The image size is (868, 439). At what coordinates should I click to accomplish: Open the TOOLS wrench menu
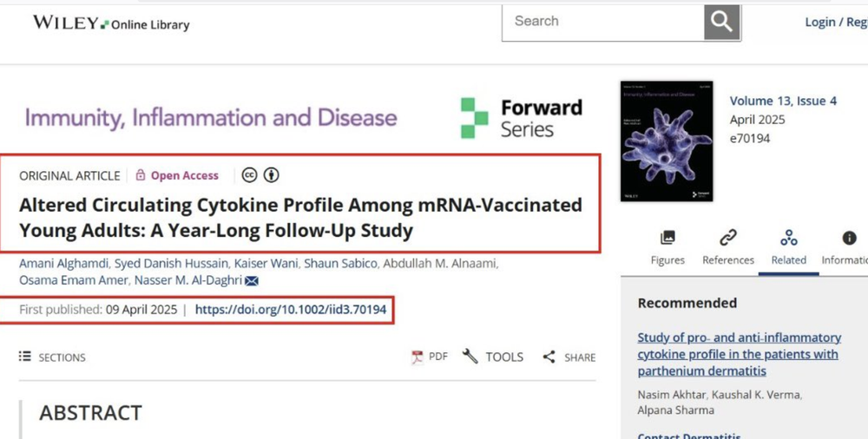click(493, 357)
